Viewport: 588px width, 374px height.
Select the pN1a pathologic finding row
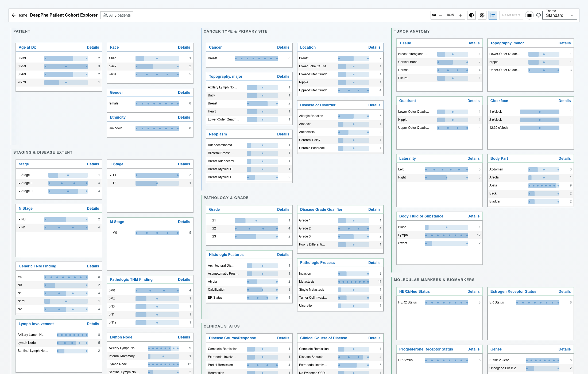click(x=150, y=322)
